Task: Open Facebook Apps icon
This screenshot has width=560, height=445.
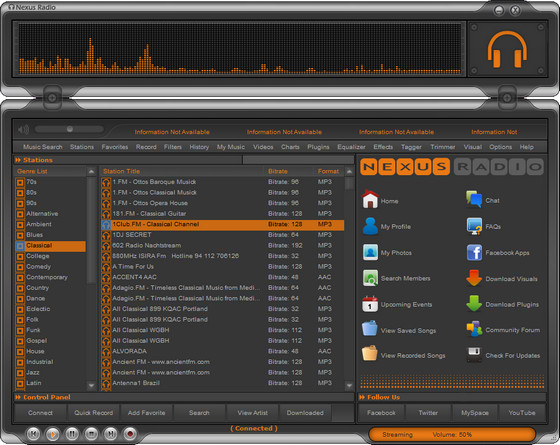Action: click(474, 252)
